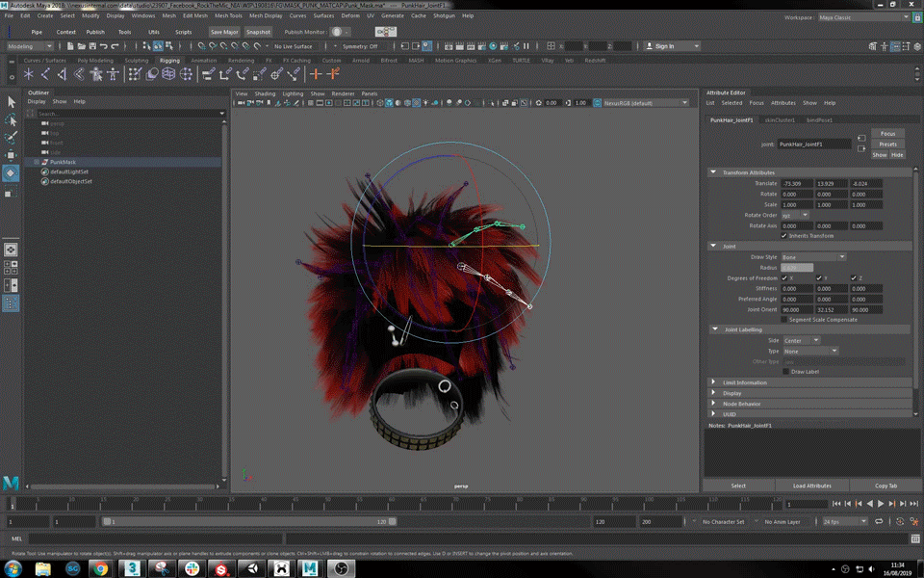Click the node graph icon beside Publish Monitor
The height and width of the screenshot is (578, 924).
pyautogui.click(x=385, y=32)
